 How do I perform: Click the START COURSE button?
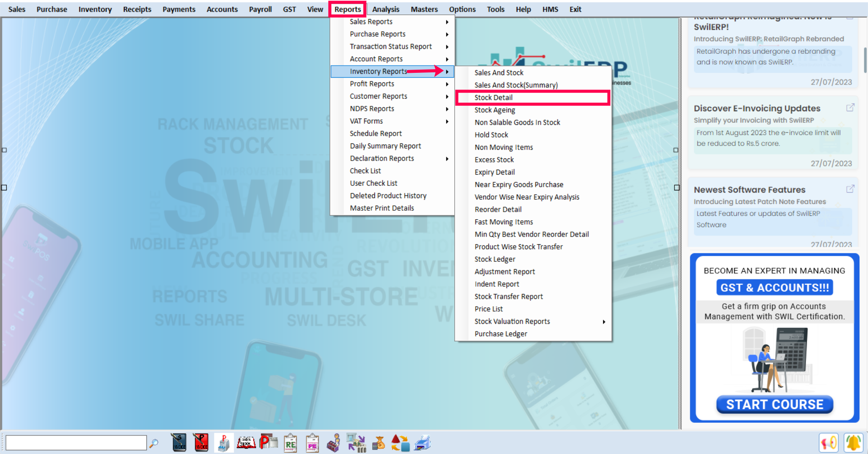point(774,404)
